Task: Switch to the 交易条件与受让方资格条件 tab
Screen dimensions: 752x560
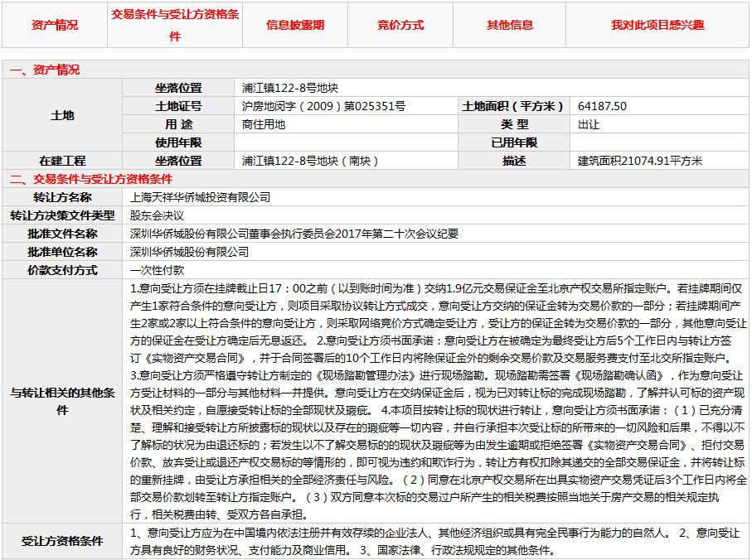Action: 175,26
